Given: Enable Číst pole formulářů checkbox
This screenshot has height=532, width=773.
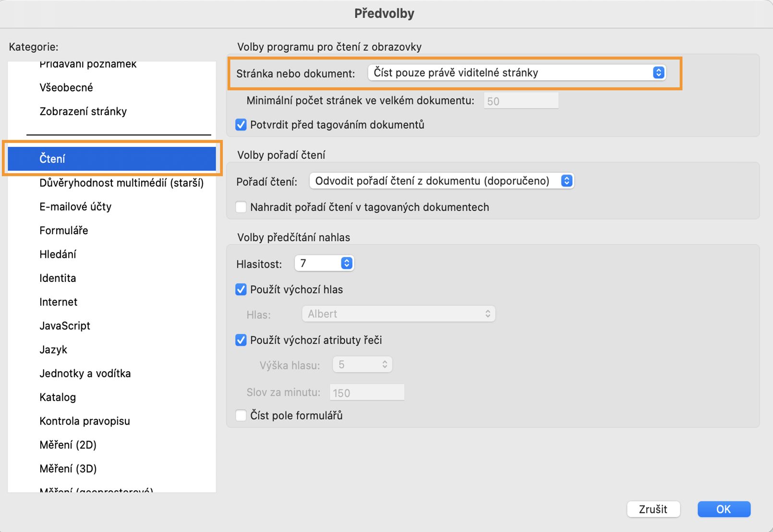Looking at the screenshot, I should point(241,416).
